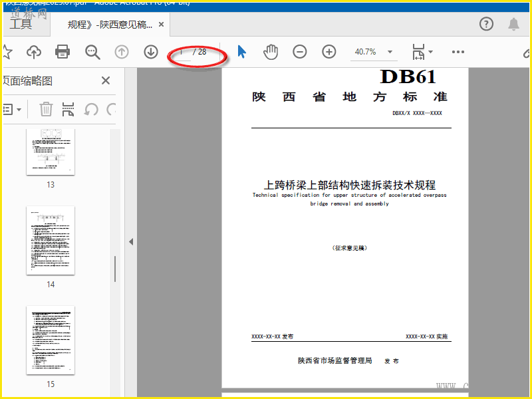532x399 pixels.
Task: Zoom out with the minus button
Action: (300, 52)
